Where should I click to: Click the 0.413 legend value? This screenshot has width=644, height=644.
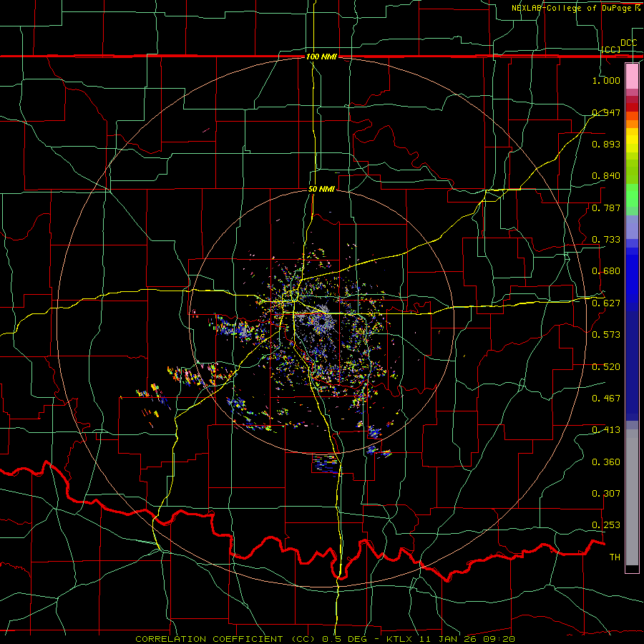[606, 430]
